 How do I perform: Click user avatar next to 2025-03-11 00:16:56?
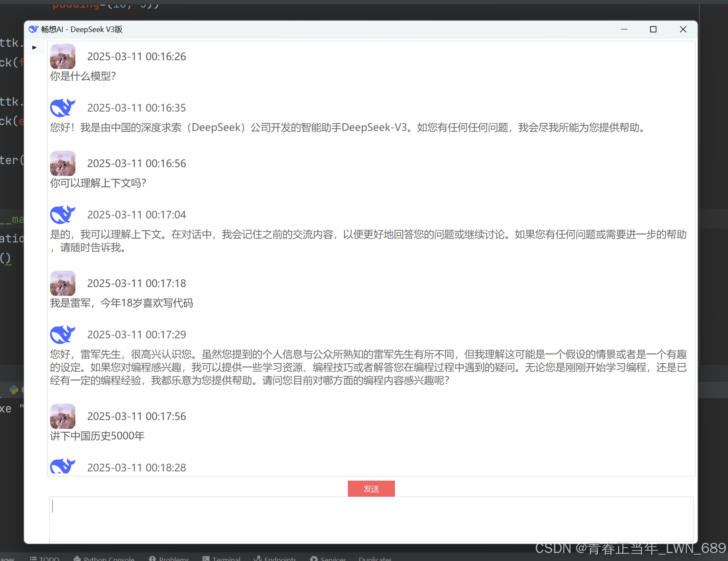click(x=63, y=163)
